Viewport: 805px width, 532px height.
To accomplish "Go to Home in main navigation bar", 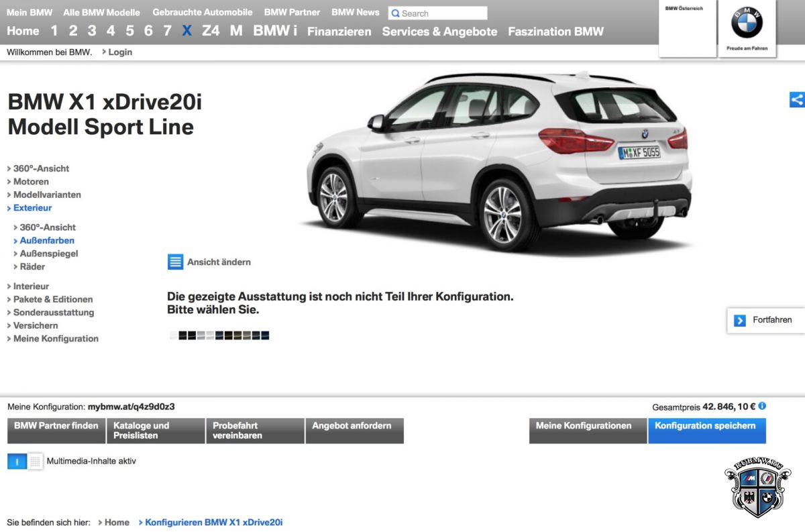I will (23, 31).
